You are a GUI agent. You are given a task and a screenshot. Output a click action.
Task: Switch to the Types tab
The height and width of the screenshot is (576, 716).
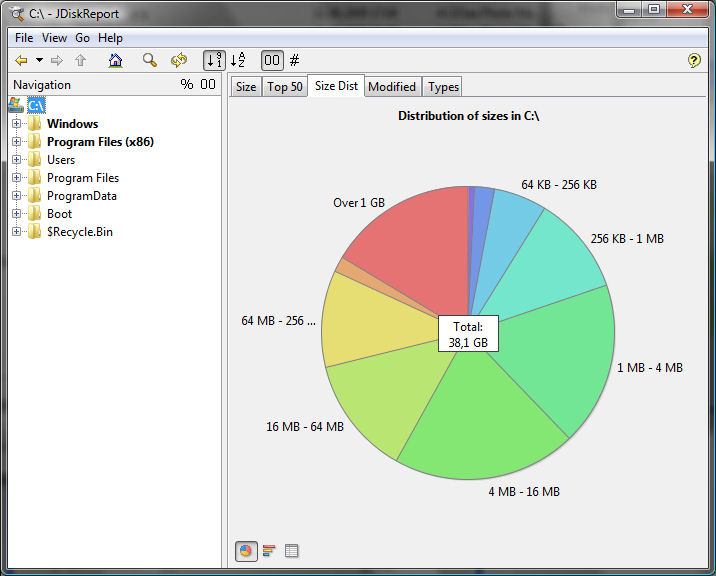[443, 87]
